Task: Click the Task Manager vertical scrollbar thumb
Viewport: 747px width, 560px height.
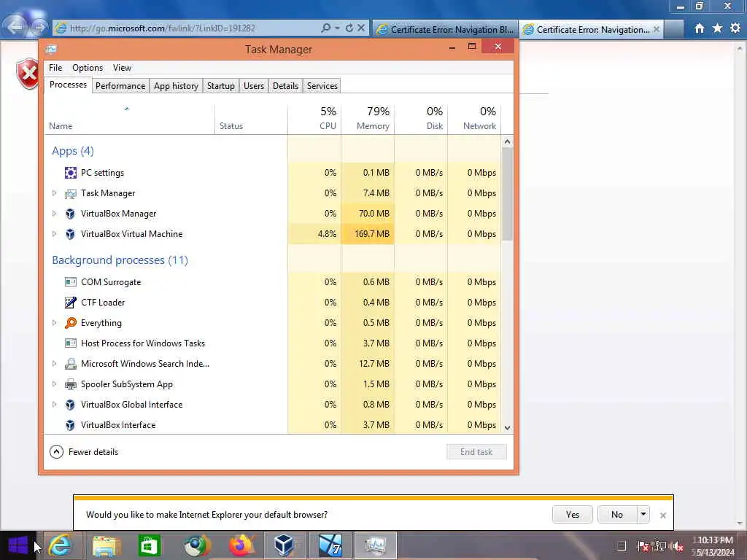Action: pos(508,194)
